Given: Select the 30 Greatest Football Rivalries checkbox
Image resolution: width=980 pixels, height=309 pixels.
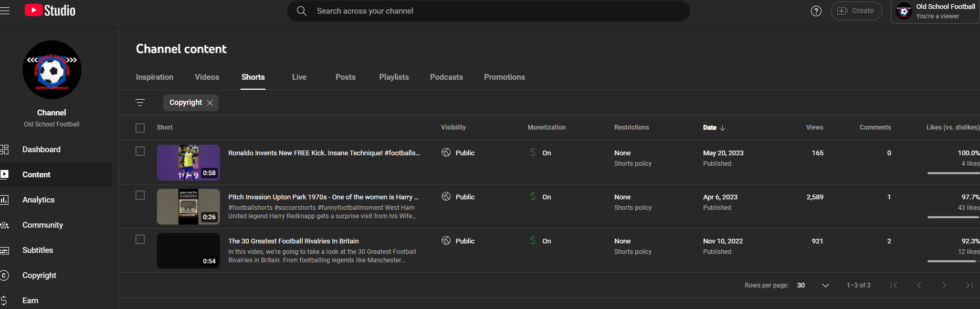Looking at the screenshot, I should (140, 239).
